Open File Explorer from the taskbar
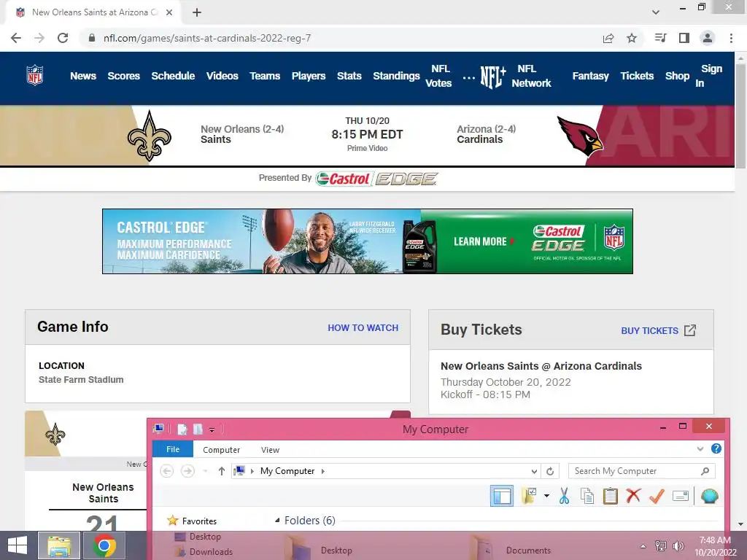Viewport: 747px width, 560px height. (59, 545)
